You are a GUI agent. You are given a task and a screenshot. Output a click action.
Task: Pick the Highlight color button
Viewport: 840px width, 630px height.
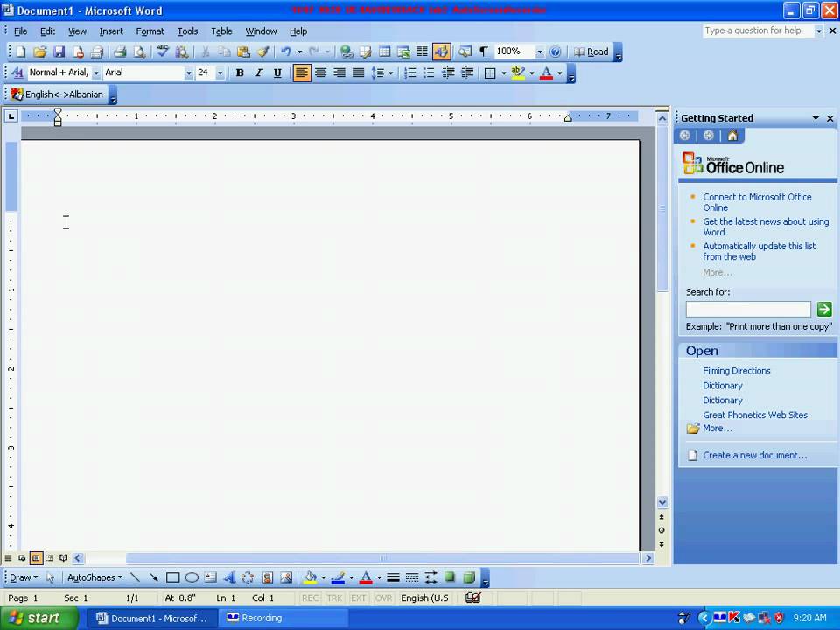click(517, 73)
